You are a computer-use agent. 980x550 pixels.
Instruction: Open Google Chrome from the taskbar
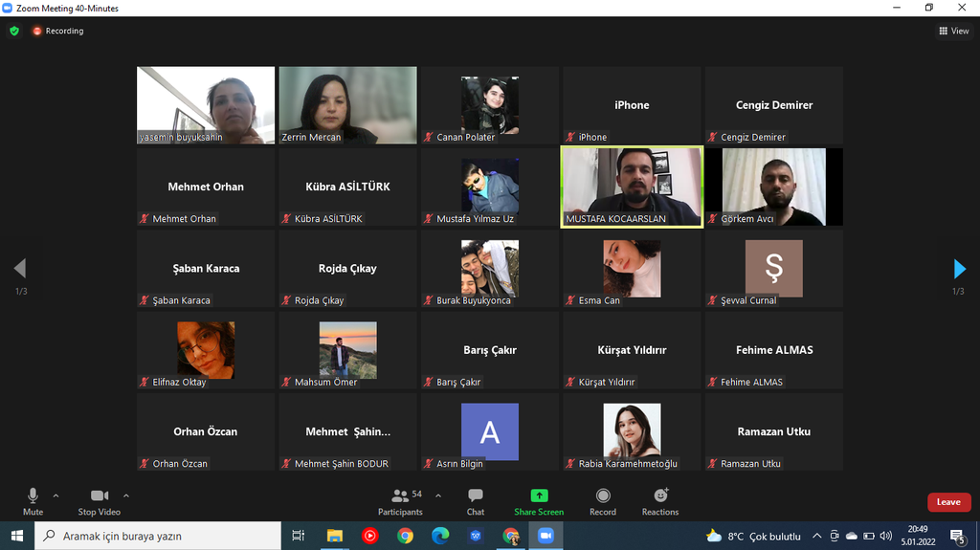[x=405, y=536]
